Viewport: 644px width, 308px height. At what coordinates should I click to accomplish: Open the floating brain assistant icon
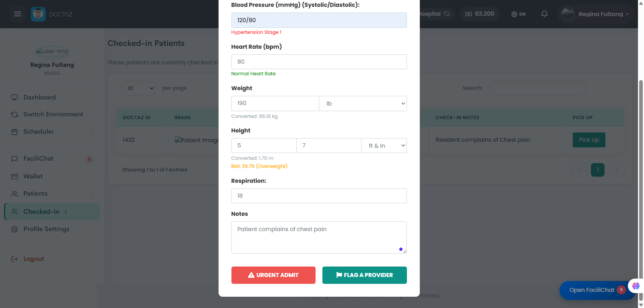coord(636,286)
